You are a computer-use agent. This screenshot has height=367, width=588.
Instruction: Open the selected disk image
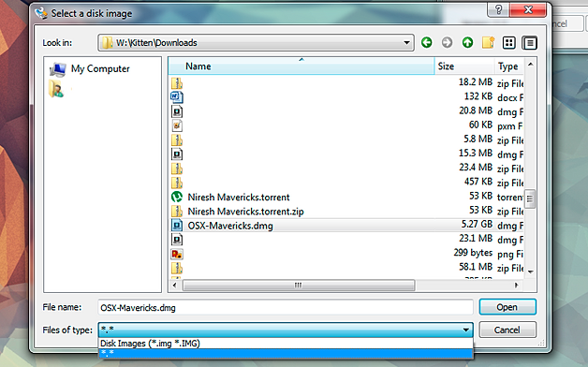tap(507, 307)
